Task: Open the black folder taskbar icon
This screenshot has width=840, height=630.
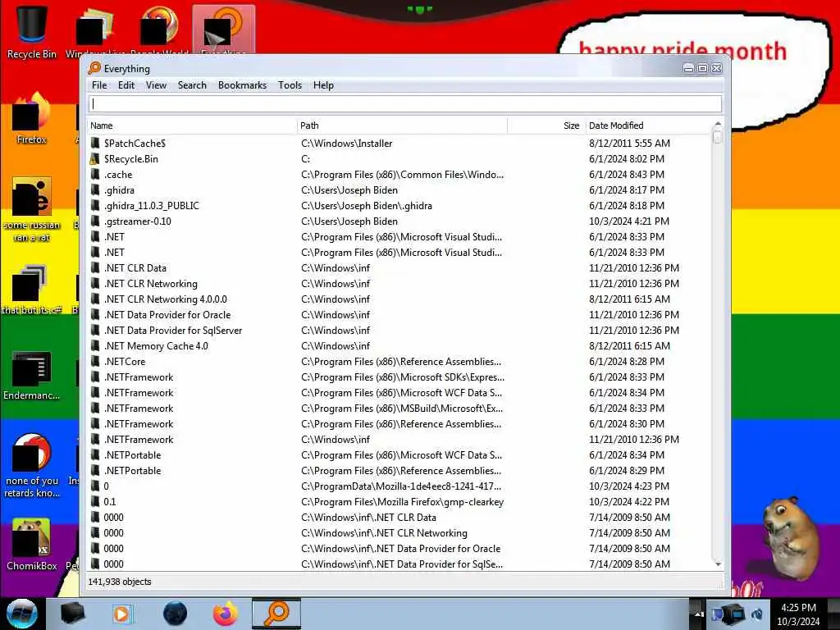Action: pos(72,614)
